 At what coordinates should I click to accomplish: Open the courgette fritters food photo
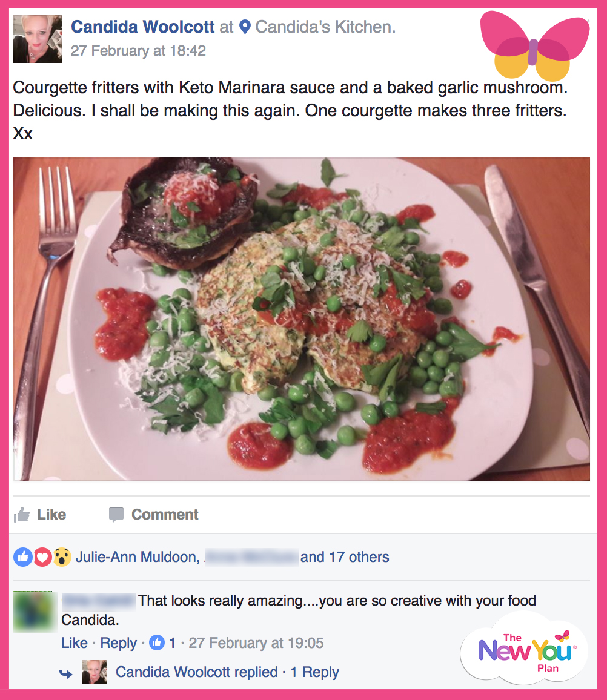tap(302, 319)
